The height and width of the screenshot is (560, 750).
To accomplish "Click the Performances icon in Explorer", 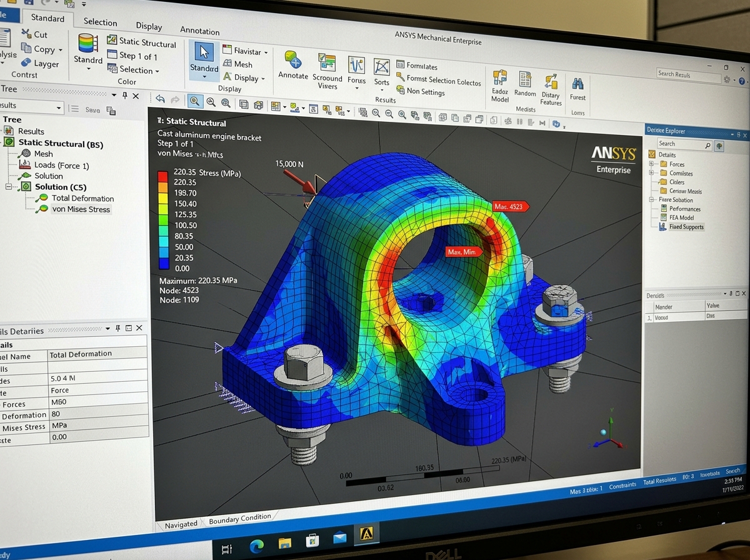I will [664, 209].
